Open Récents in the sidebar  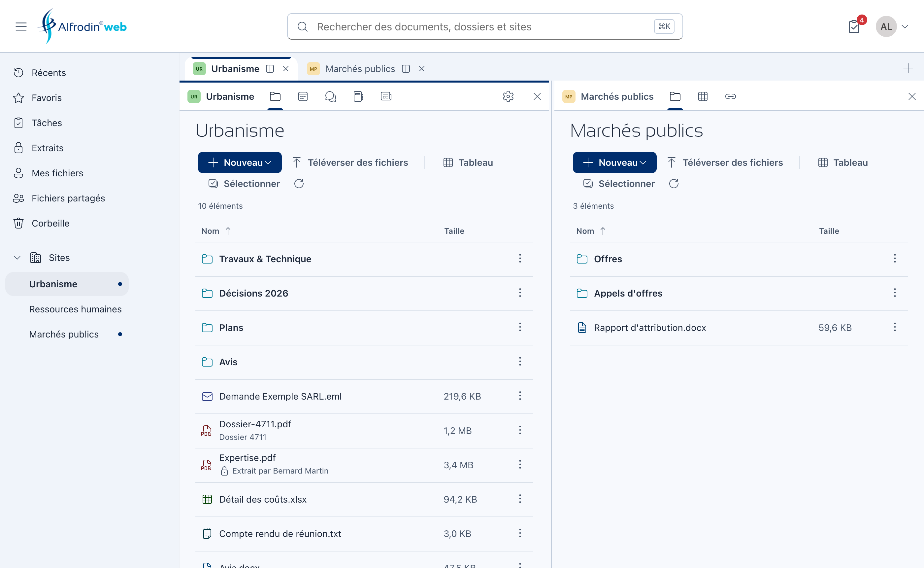click(40, 73)
